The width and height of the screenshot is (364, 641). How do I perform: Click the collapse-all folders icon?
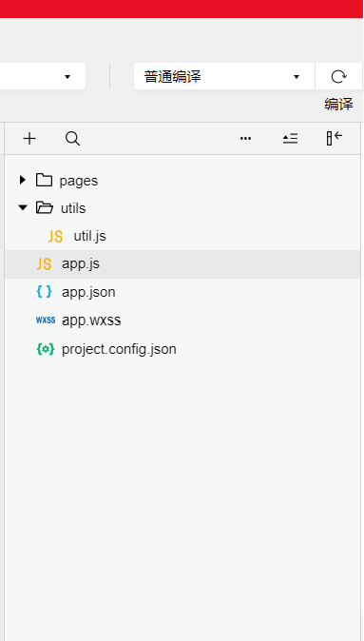pyautogui.click(x=291, y=139)
